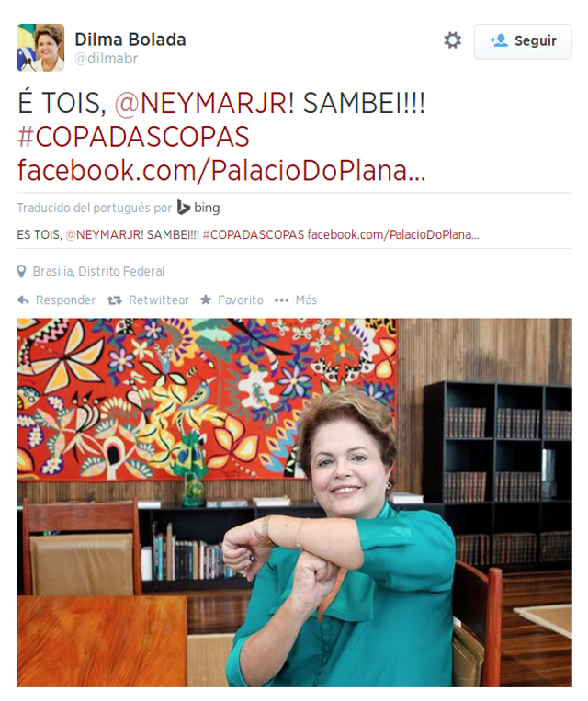Click the Responder reply arrow icon
Viewport: 588px width, 701px height.
click(23, 300)
